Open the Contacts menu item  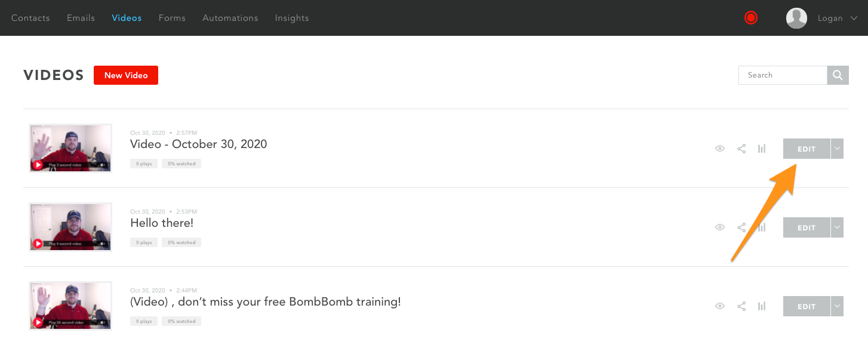(30, 18)
